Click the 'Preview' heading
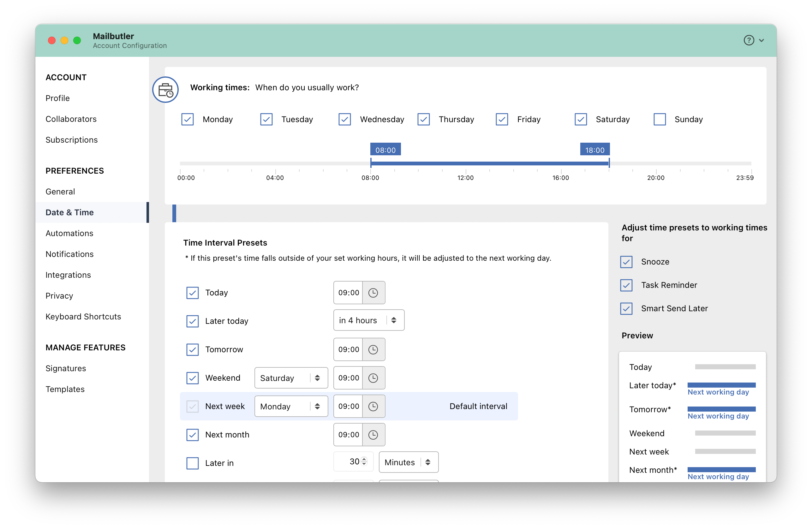Viewport: 812px width, 529px height. (637, 336)
